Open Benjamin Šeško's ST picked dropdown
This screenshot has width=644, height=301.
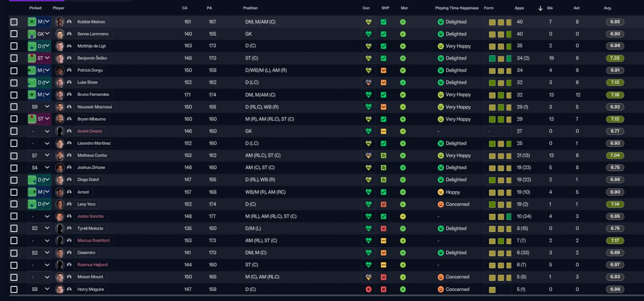point(39,58)
